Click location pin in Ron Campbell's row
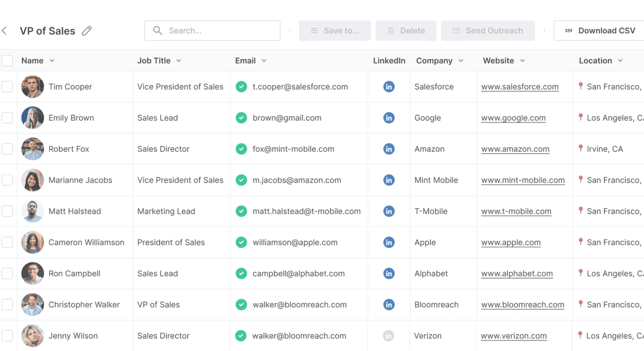This screenshot has height=351, width=644. coord(581,273)
